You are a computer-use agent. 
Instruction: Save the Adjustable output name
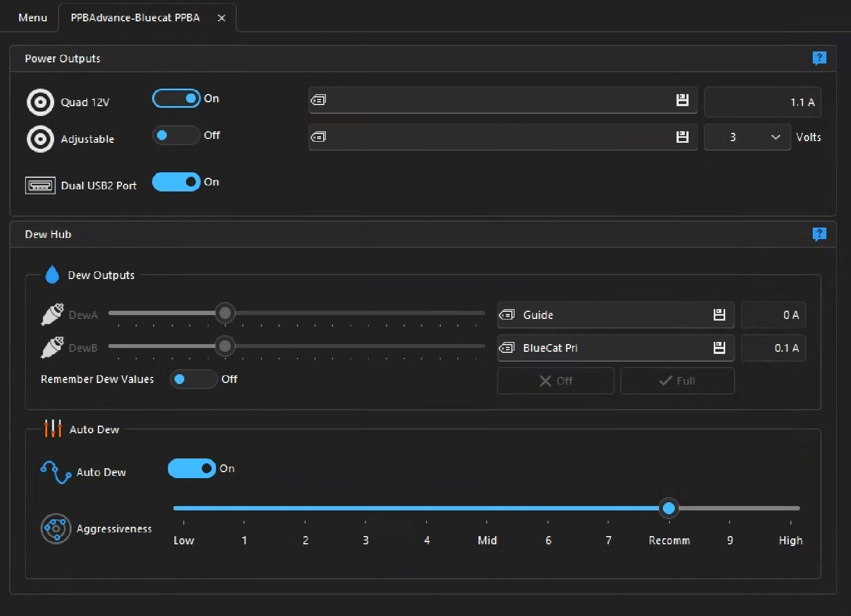pyautogui.click(x=682, y=137)
